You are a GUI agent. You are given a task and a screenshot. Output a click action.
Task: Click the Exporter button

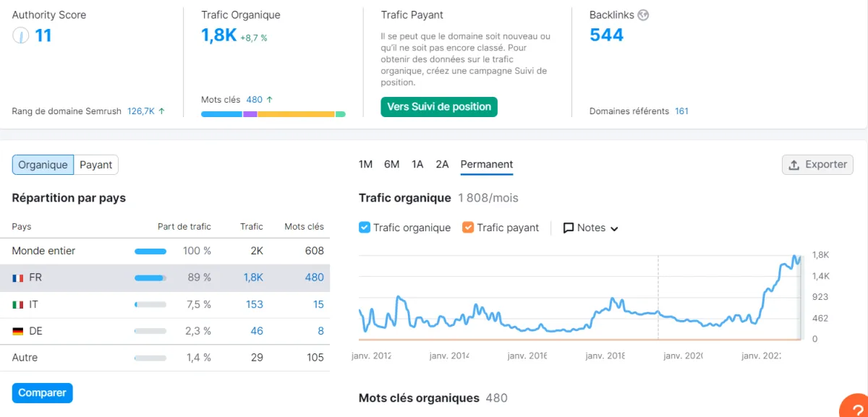point(817,165)
